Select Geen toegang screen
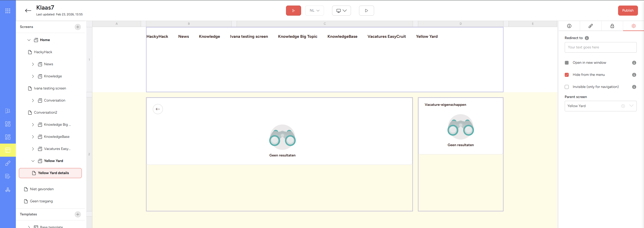This screenshot has width=644, height=228. [x=41, y=201]
